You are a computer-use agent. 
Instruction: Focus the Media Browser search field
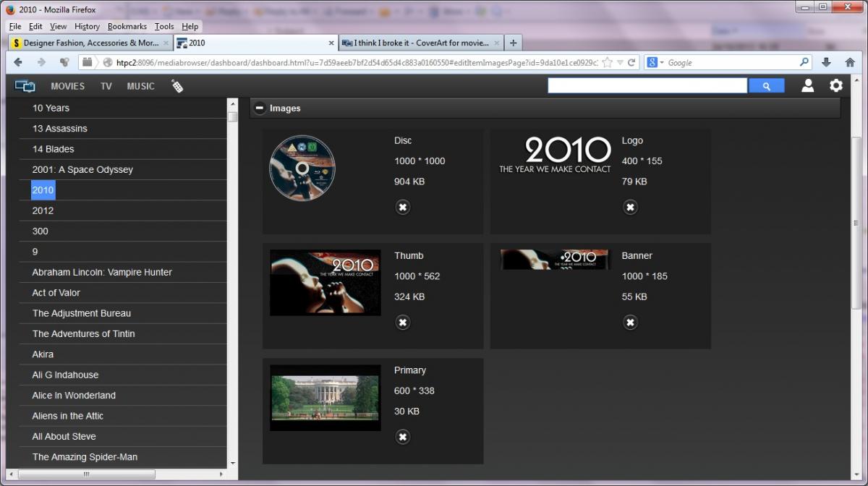click(647, 86)
